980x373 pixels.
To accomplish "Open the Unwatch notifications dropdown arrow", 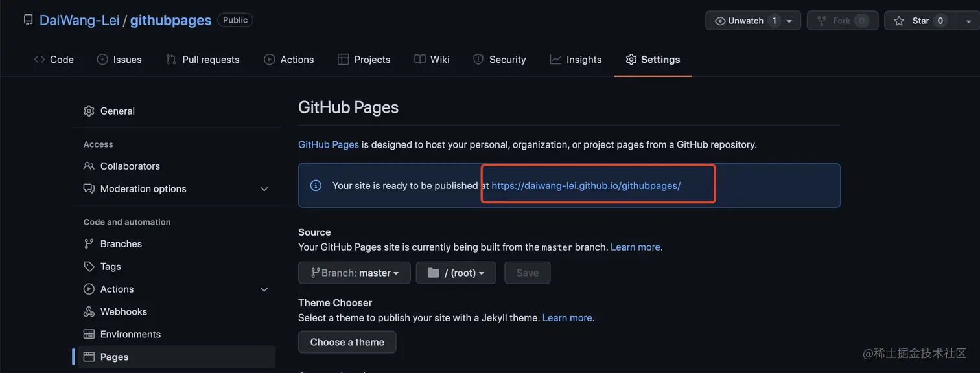I will click(x=789, y=21).
